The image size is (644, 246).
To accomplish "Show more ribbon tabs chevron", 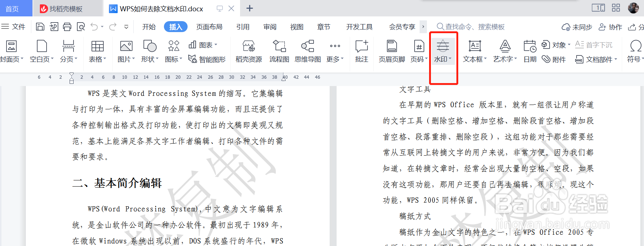I will coord(423,27).
